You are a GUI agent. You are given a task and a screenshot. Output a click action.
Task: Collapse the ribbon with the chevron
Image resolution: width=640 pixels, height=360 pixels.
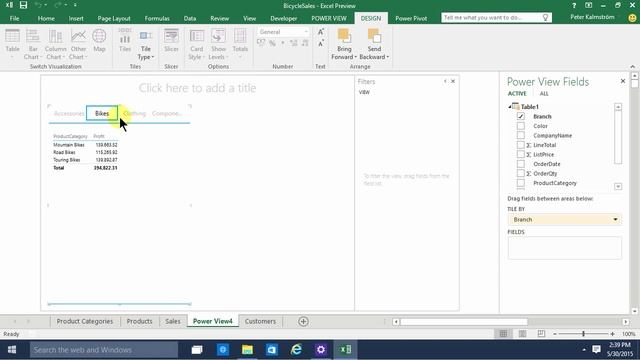point(633,67)
